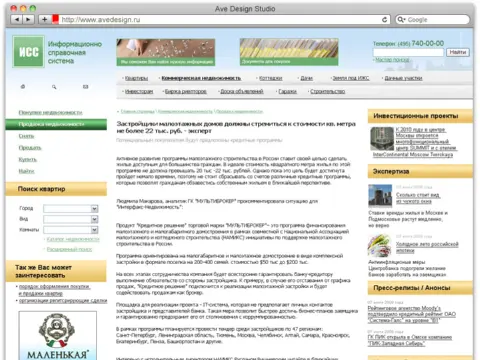
Task: Click the Найти search button
Action: [458, 52]
